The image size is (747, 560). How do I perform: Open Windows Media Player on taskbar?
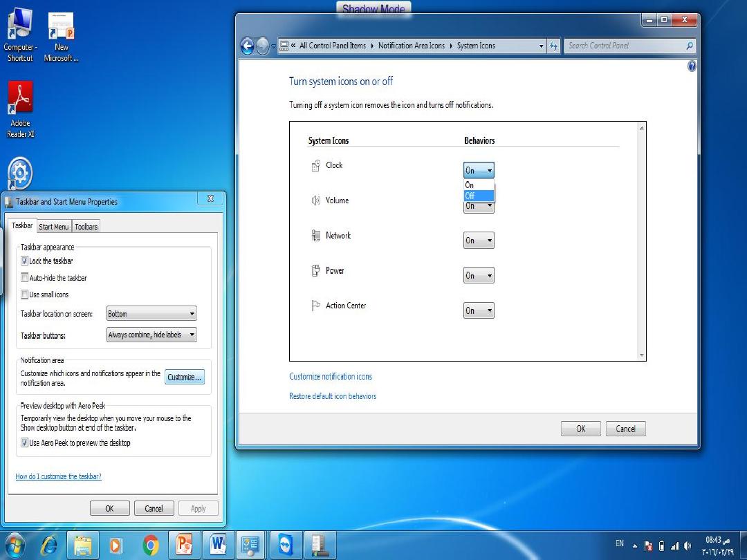pyautogui.click(x=116, y=545)
